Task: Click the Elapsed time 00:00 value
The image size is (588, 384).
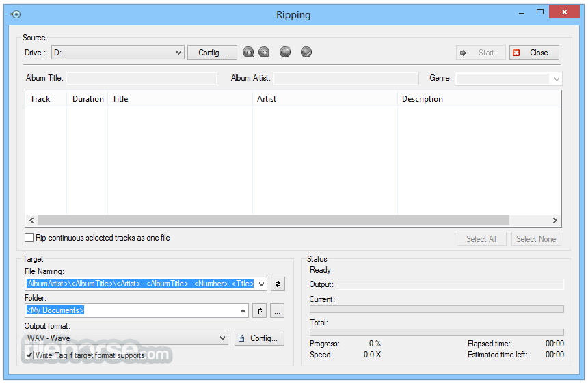Action: 554,344
